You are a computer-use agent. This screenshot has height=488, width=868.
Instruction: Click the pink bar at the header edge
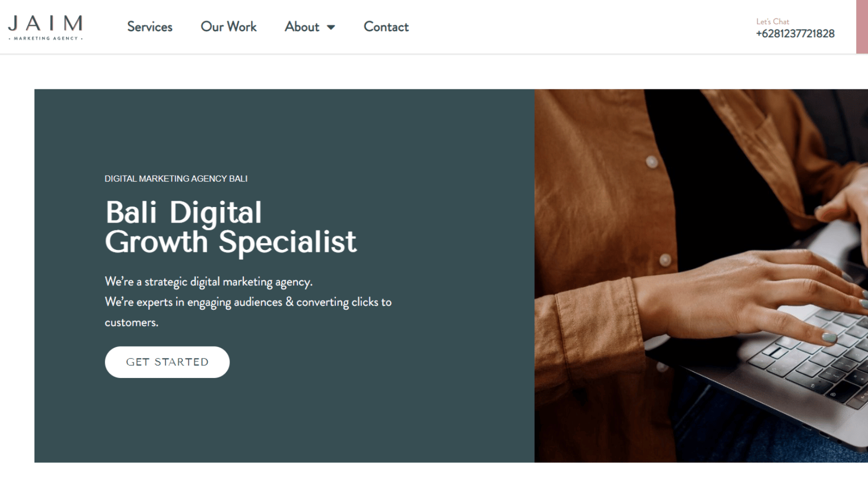pyautogui.click(x=862, y=27)
